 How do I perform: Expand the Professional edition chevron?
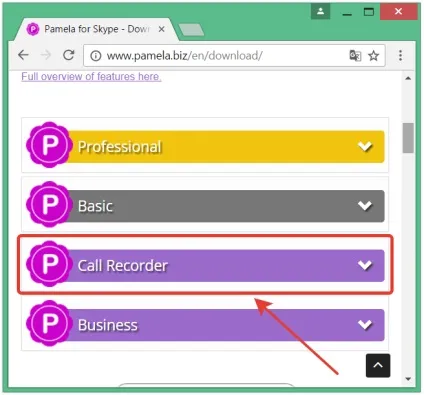tap(365, 146)
